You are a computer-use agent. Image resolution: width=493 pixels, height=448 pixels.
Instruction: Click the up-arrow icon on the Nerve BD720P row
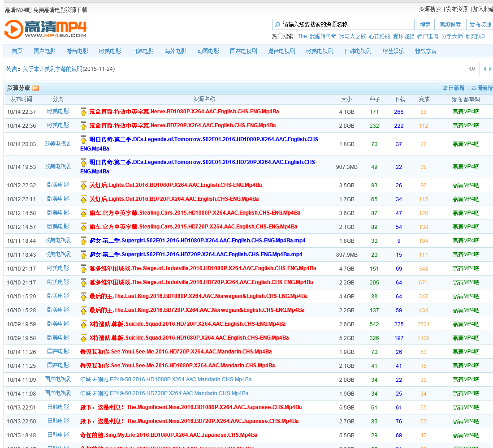(83, 125)
